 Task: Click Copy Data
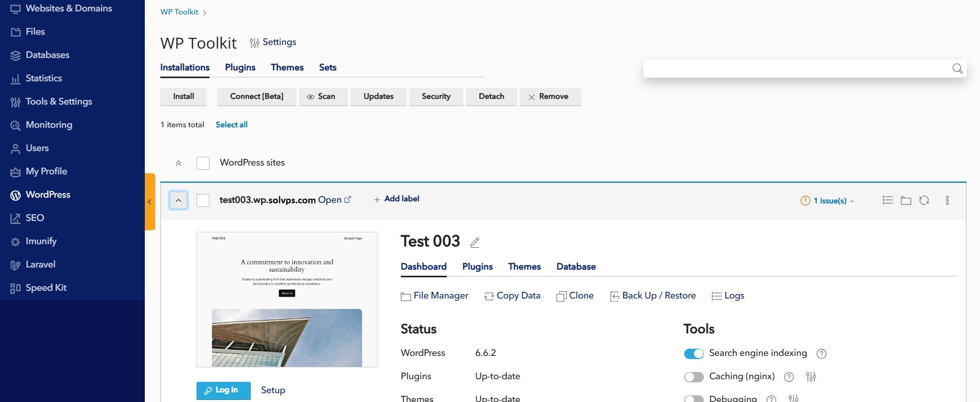click(512, 296)
